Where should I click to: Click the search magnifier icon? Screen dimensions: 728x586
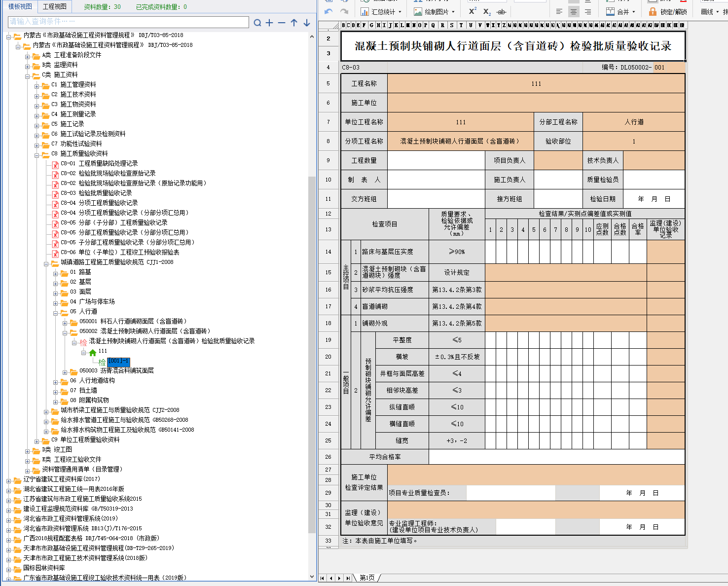tap(257, 23)
